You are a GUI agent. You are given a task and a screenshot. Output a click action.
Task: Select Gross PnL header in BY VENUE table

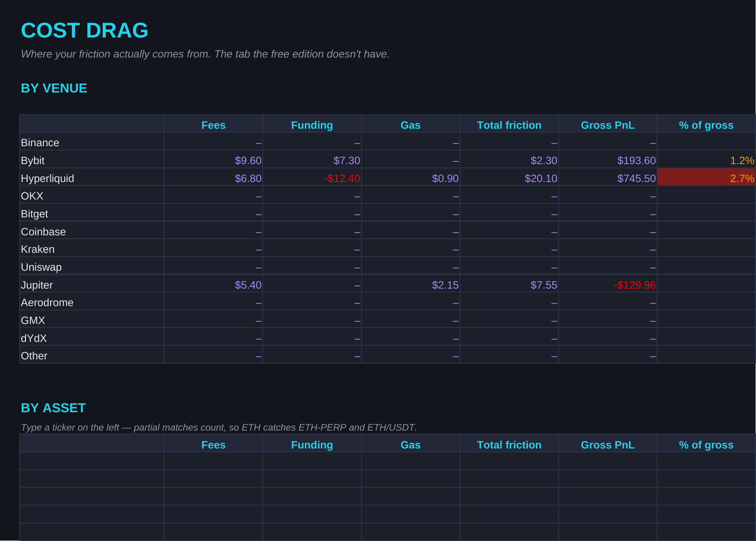(608, 125)
